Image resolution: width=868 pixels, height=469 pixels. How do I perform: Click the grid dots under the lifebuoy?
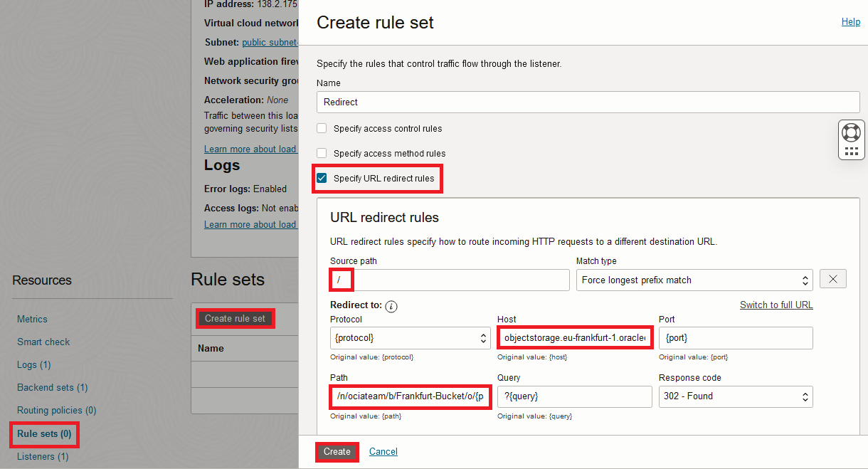tap(851, 151)
